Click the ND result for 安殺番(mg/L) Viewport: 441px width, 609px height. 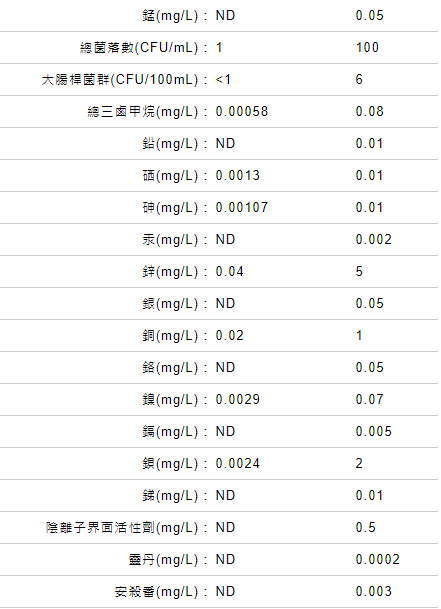225,592
